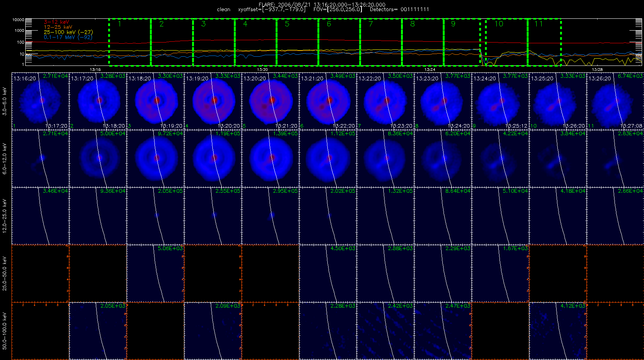The image size is (644, 360).
Task: Select interval marker 8 on the lightcurve
Action: pyautogui.click(x=412, y=24)
